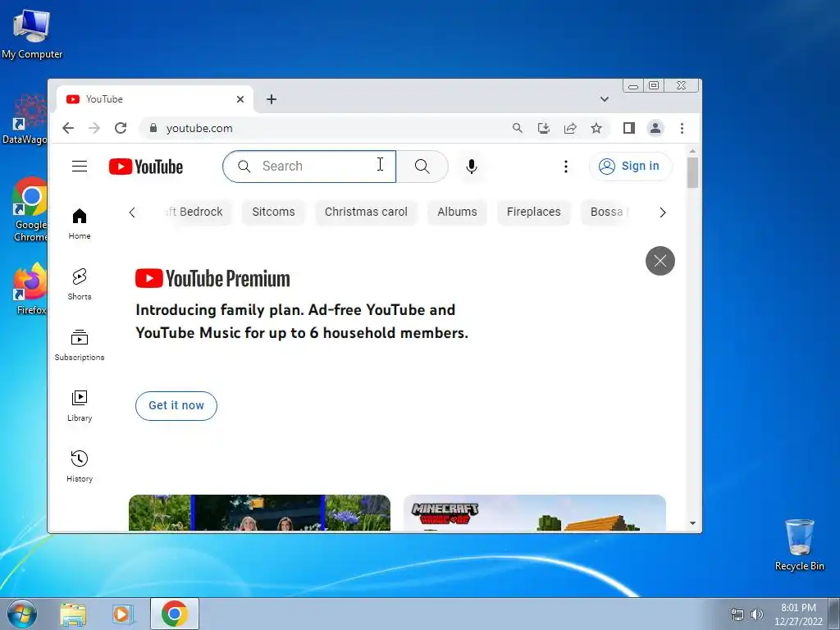Click the taskbar clock
Image resolution: width=840 pixels, height=630 pixels.
pos(798,614)
